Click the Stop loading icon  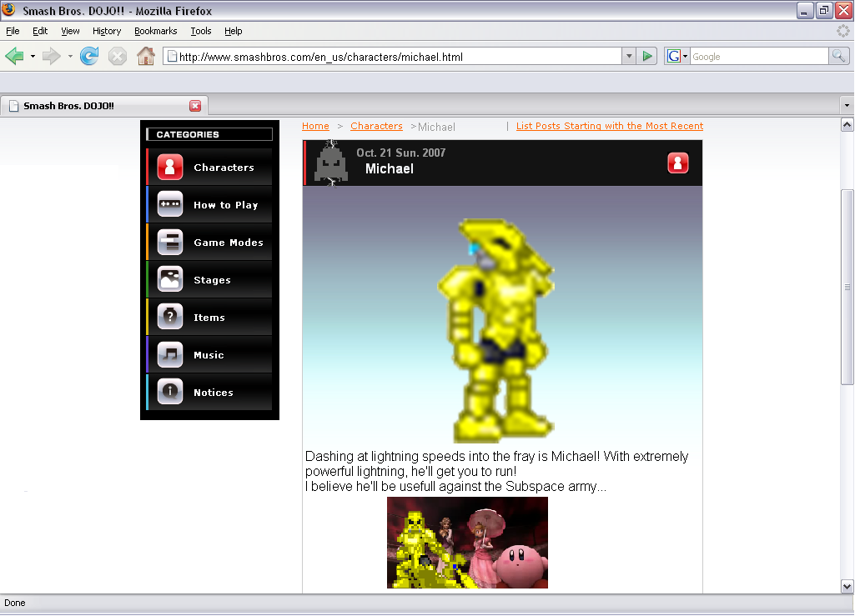click(x=118, y=56)
